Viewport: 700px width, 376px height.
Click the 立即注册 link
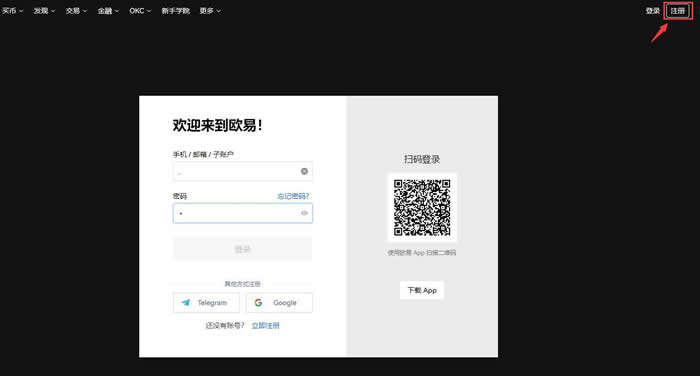click(x=265, y=326)
